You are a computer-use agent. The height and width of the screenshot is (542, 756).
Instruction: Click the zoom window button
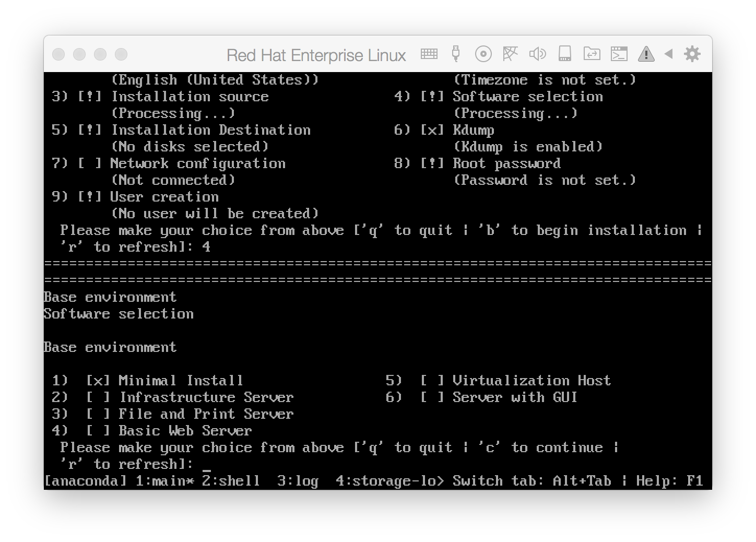click(x=100, y=54)
